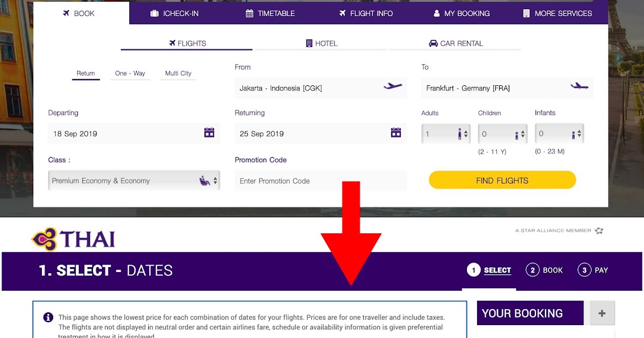Screen dimensions: 644x338
Task: Switch to the Hotel tab
Action: point(321,43)
